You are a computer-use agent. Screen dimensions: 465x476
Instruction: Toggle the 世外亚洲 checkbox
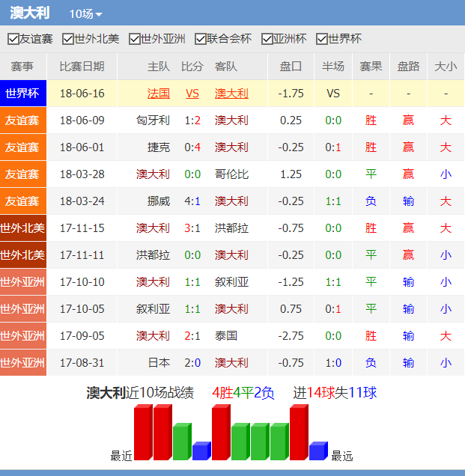[135, 39]
